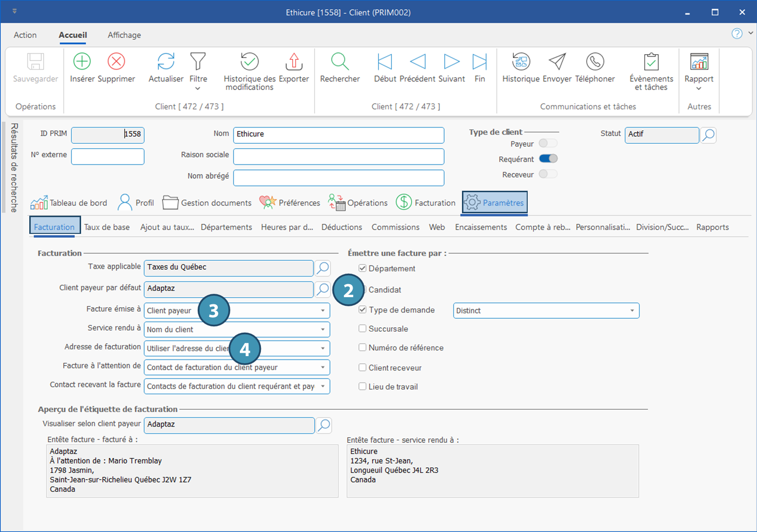
Task: Click the Exporter icon
Action: (x=294, y=62)
